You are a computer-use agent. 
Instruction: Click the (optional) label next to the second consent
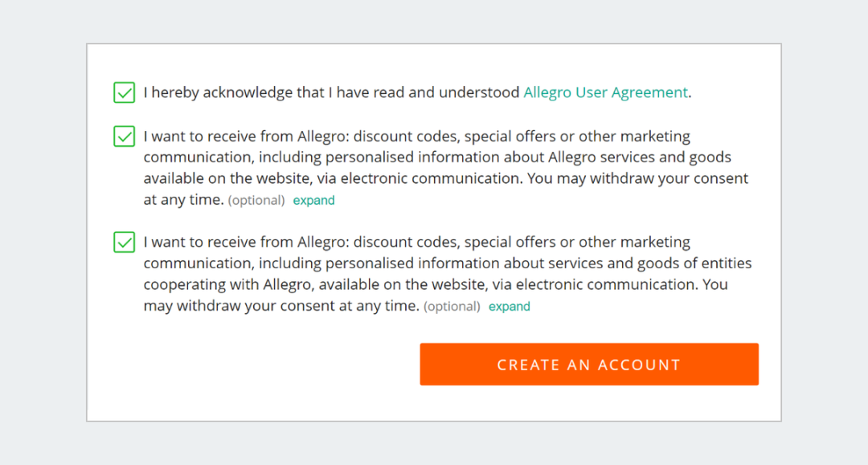(452, 306)
